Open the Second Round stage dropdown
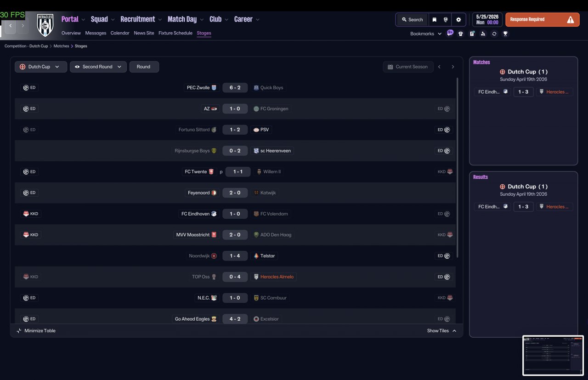 pos(98,67)
